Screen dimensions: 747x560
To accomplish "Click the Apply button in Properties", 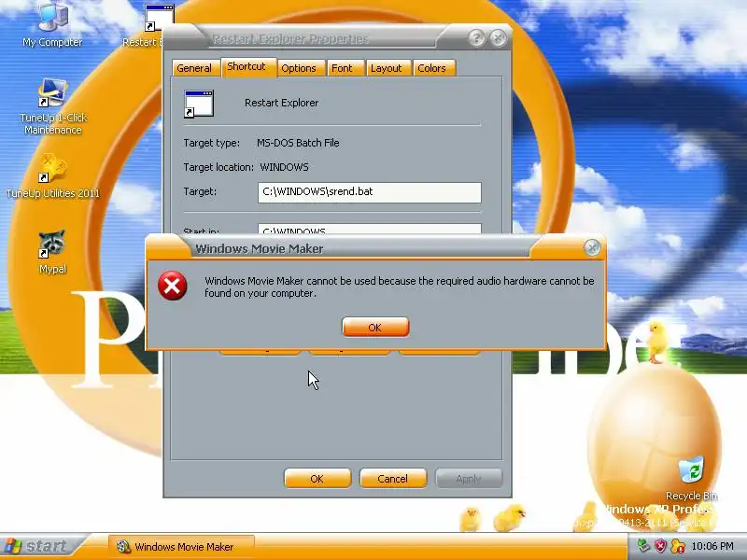I will point(469,479).
